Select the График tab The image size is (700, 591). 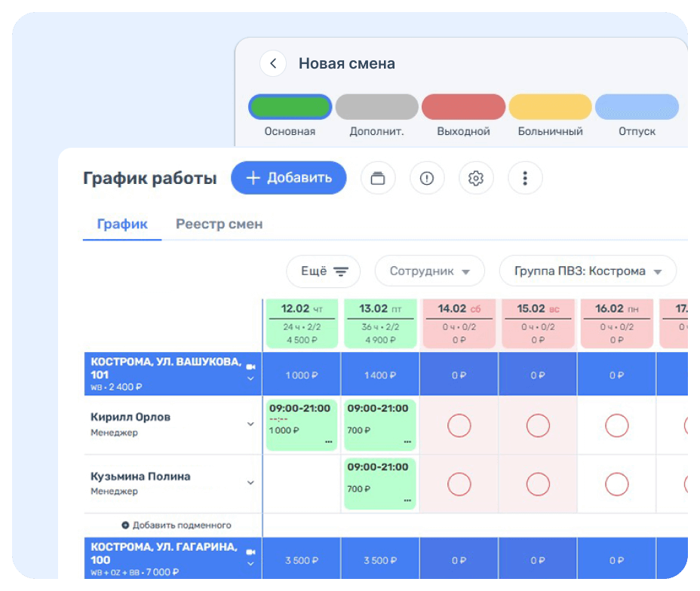coord(122,224)
